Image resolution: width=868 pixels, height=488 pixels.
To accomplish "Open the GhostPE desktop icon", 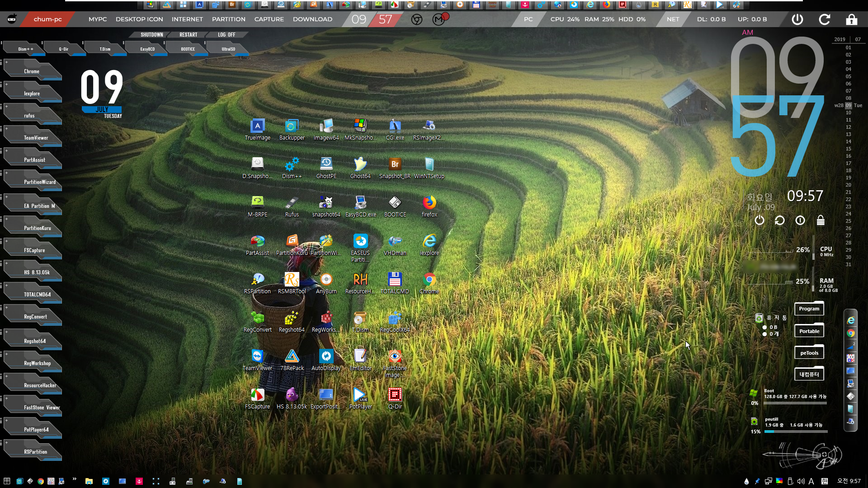I will click(326, 168).
